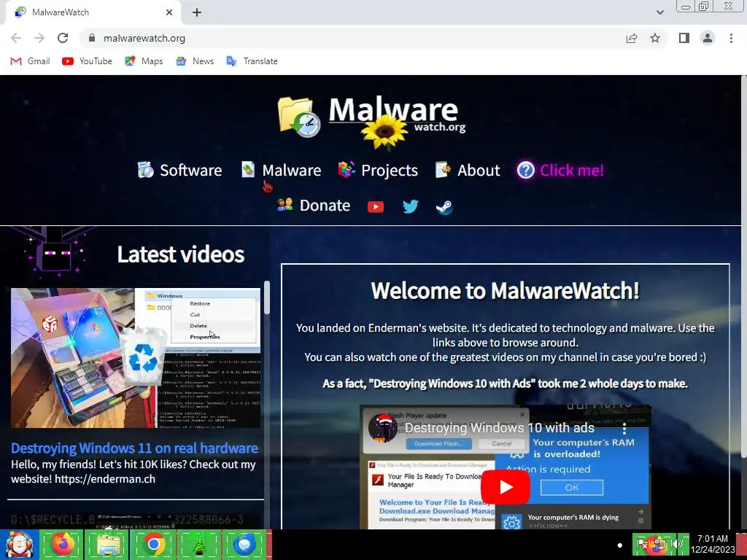The width and height of the screenshot is (747, 560).
Task: Open video options three-dot menu
Action: point(624,429)
